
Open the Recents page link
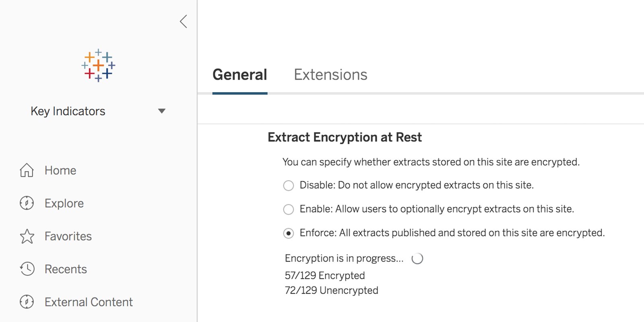[x=66, y=269]
